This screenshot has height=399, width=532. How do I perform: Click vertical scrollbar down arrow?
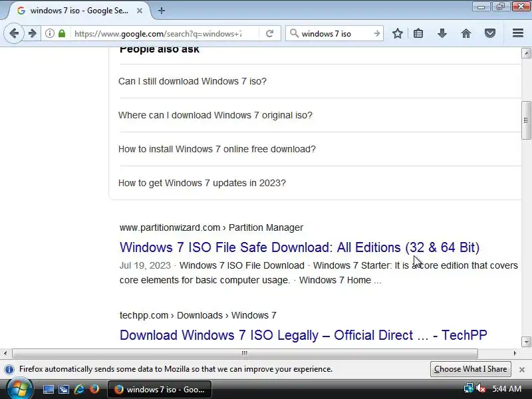[x=526, y=342]
